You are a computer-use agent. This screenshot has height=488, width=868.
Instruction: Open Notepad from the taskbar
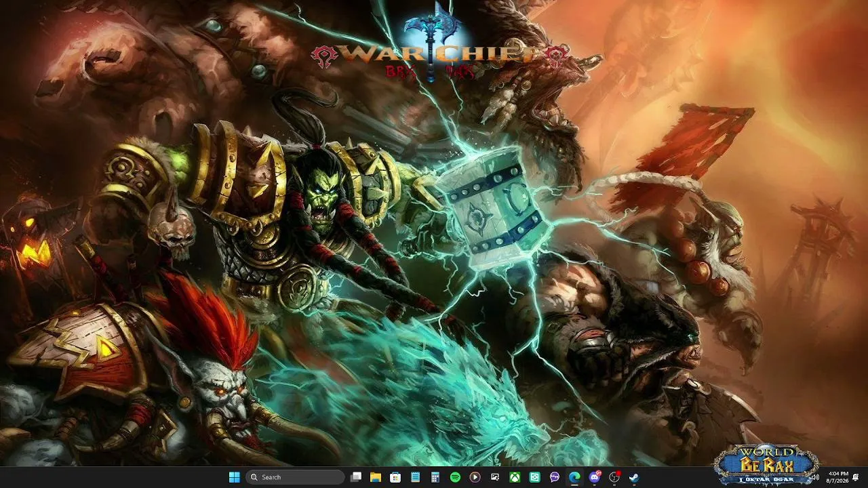(415, 477)
